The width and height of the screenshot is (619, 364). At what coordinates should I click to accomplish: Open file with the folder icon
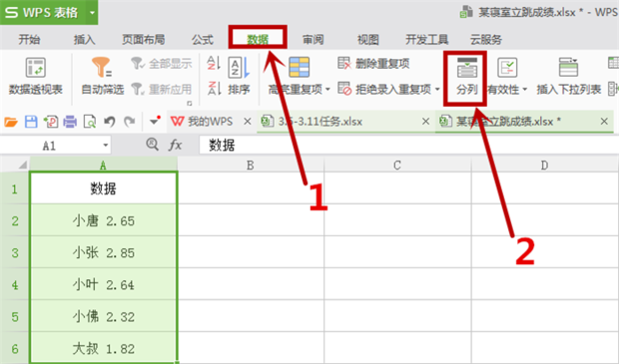point(11,122)
